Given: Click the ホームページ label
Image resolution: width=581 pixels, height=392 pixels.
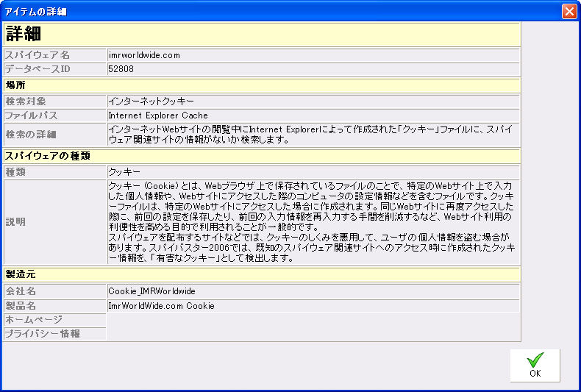Looking at the screenshot, I should pos(34,319).
